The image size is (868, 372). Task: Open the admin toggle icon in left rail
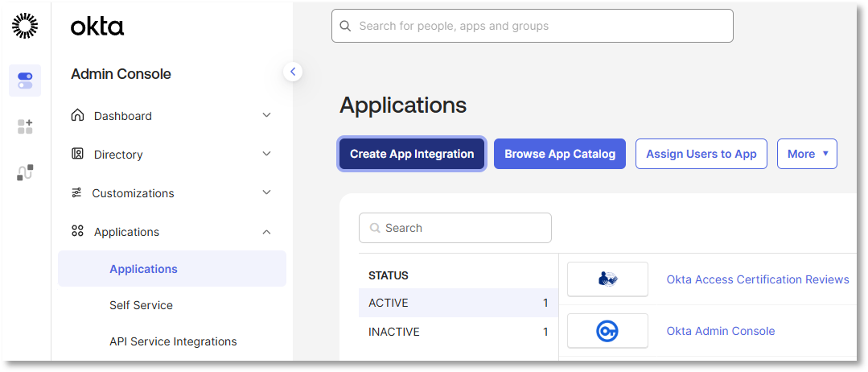click(25, 81)
